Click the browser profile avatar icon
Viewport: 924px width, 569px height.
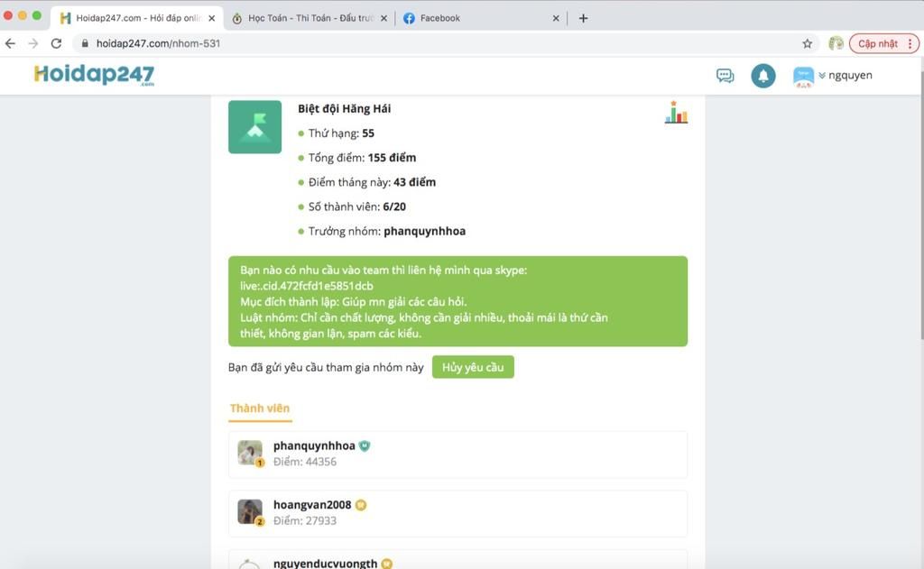click(836, 43)
